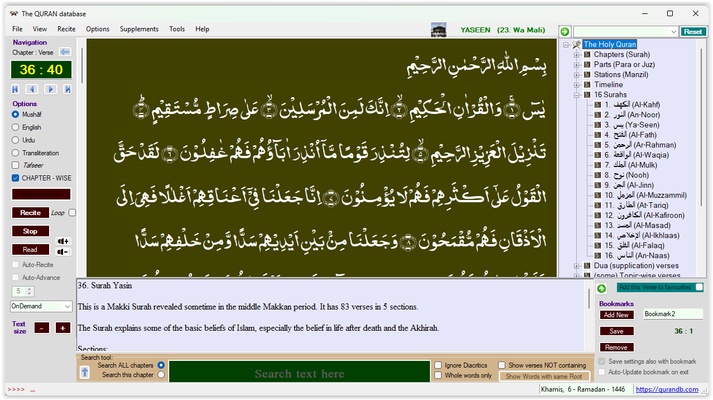Click the book icon beside Dua (supplication) verses
713x400 pixels.
click(587, 265)
